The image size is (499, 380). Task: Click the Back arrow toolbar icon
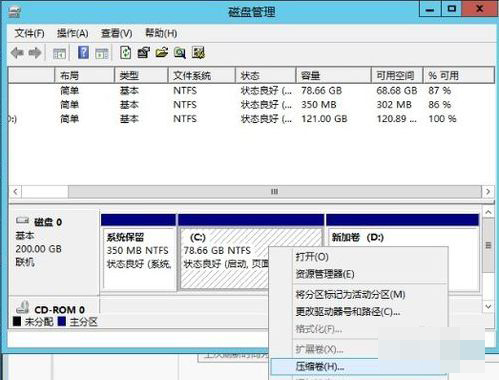point(17,53)
